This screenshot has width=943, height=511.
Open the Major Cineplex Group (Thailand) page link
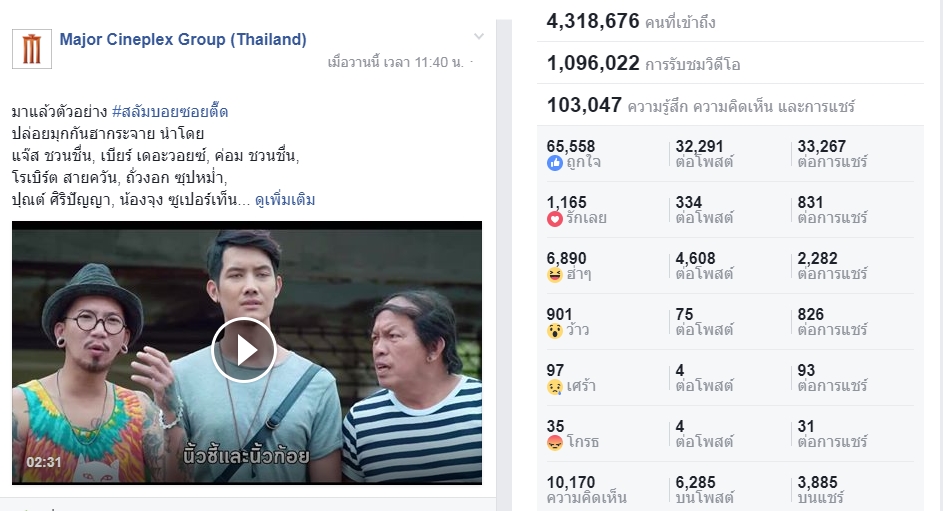(x=183, y=40)
